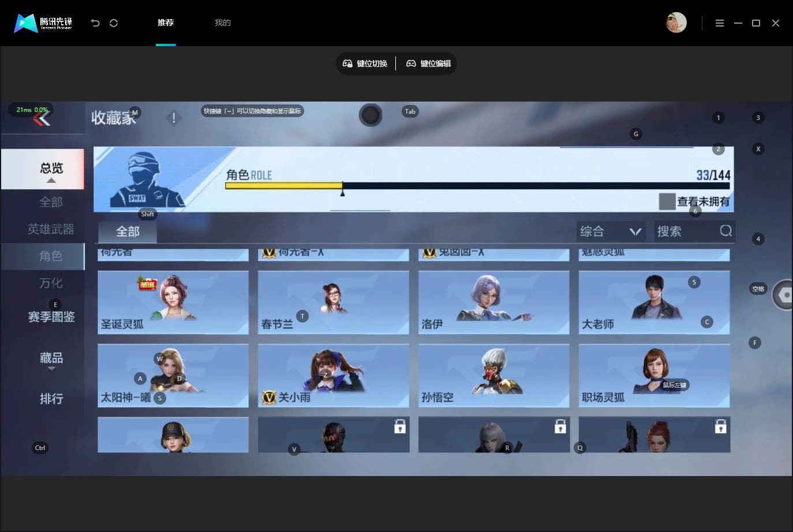
Task: Refresh the page with the reload icon
Action: tap(114, 23)
